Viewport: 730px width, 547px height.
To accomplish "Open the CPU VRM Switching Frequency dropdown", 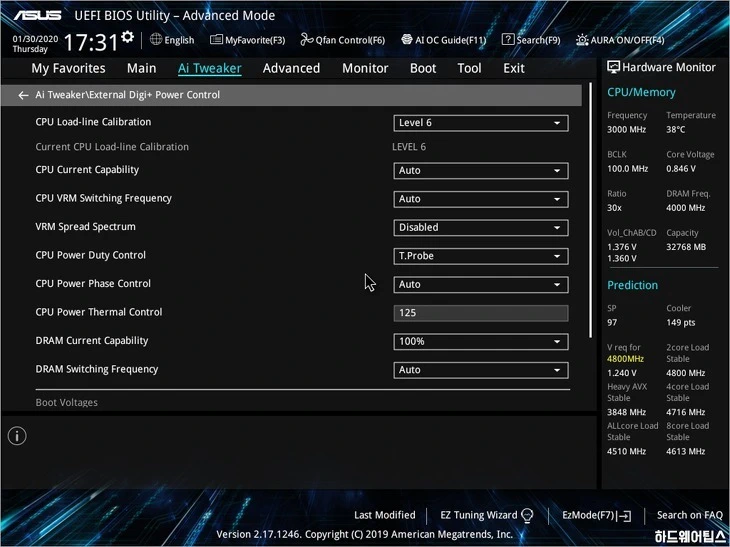I will click(x=480, y=199).
